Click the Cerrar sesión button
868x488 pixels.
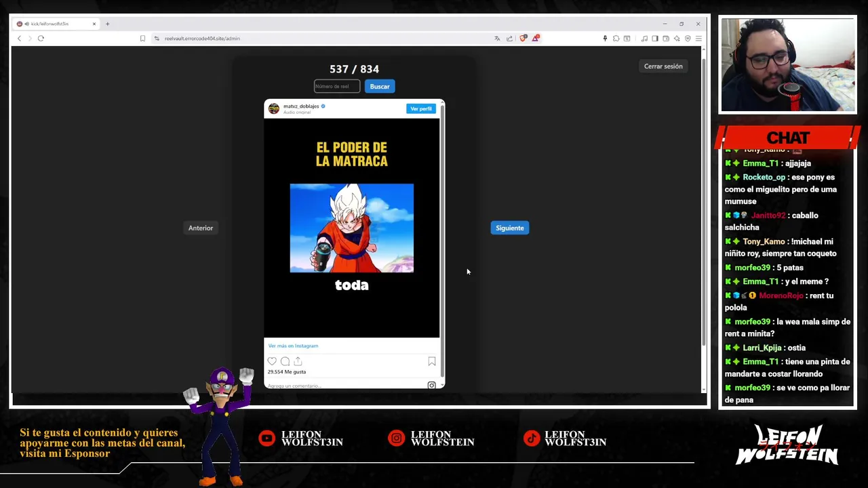663,66
